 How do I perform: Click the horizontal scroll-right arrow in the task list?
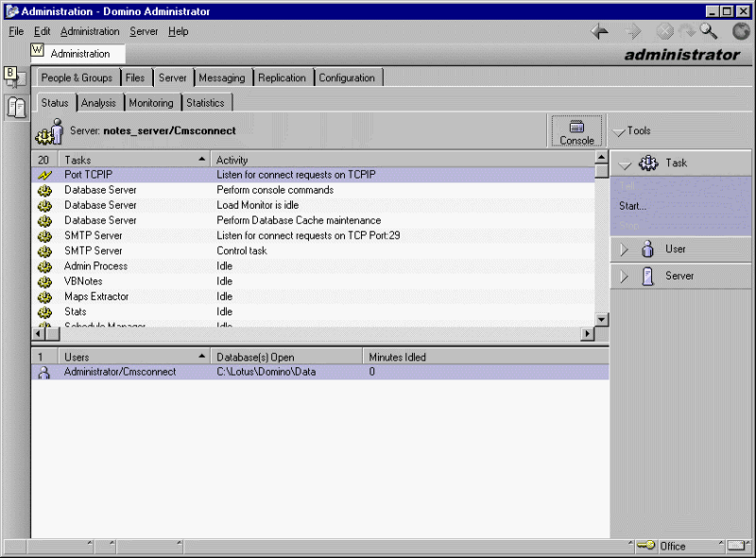tap(588, 333)
